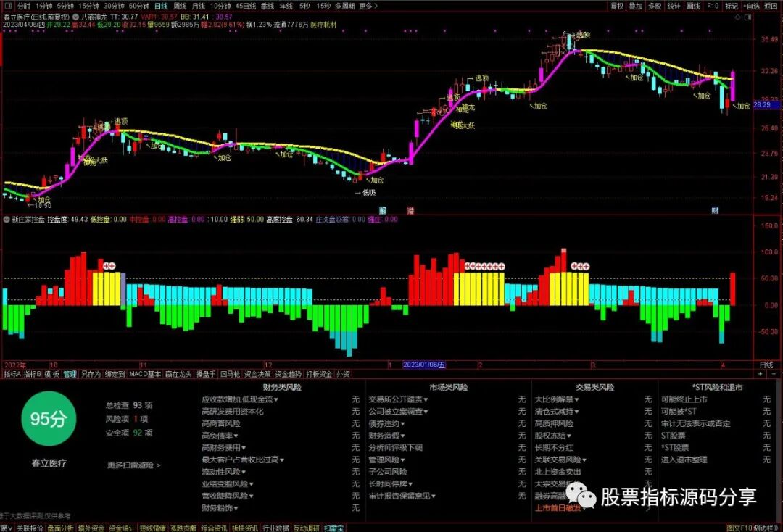This screenshot has width=783, height=532.
Task: Click the 上市首日破发 risk item
Action: [x=558, y=508]
